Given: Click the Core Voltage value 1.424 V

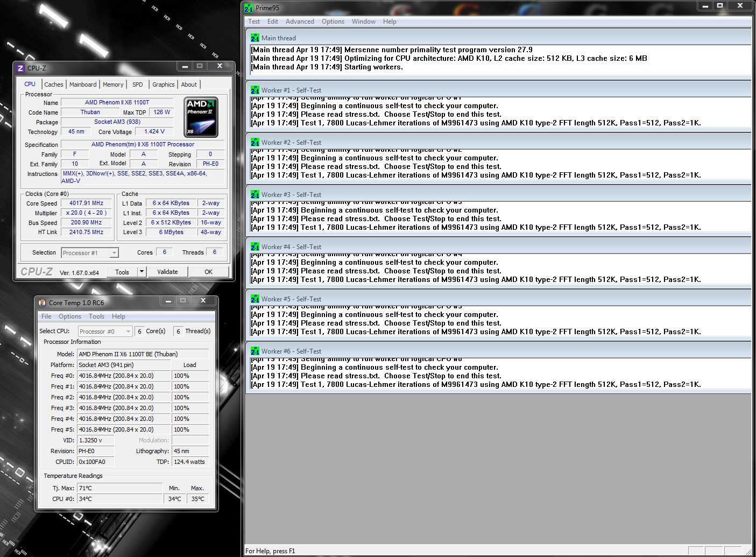Looking at the screenshot, I should 155,131.
